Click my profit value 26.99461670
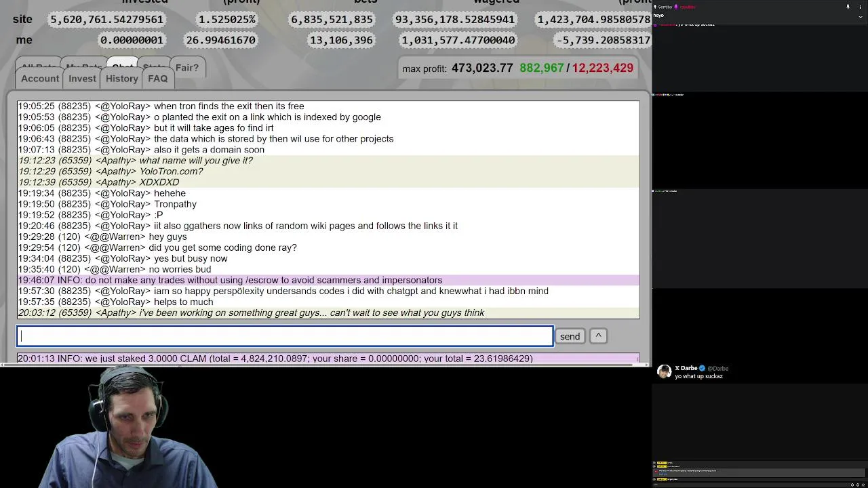Image resolution: width=868 pixels, height=488 pixels. (x=220, y=40)
